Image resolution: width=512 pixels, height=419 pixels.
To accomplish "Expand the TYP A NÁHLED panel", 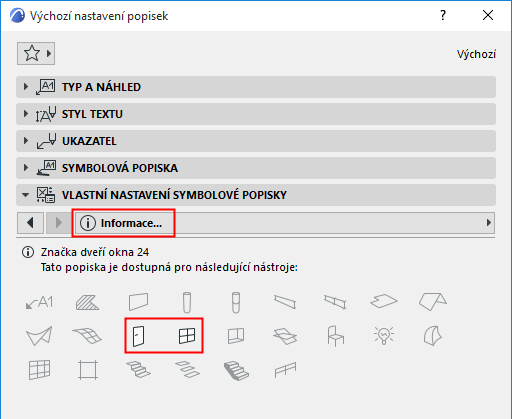I will 256,87.
